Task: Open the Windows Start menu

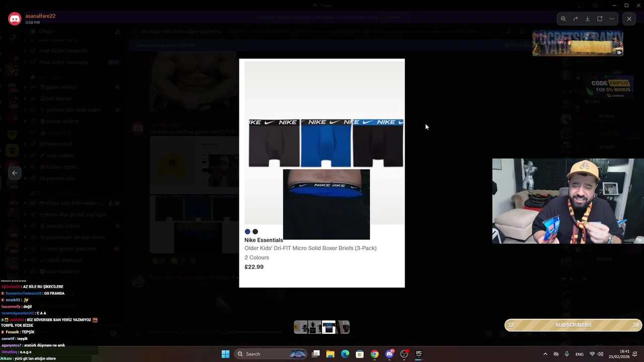Action: point(225,354)
